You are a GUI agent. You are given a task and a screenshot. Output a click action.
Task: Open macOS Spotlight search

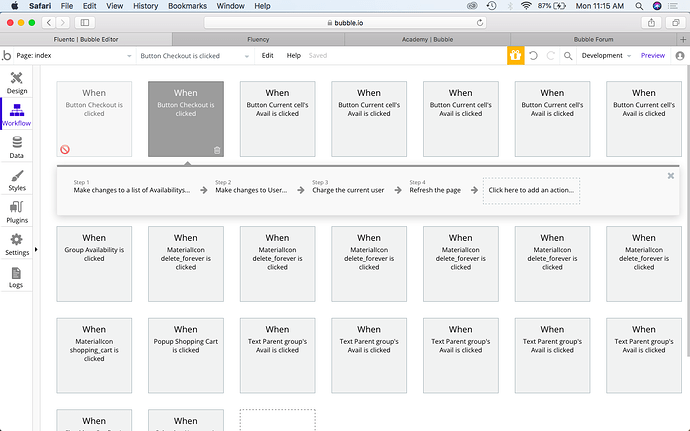pos(639,6)
